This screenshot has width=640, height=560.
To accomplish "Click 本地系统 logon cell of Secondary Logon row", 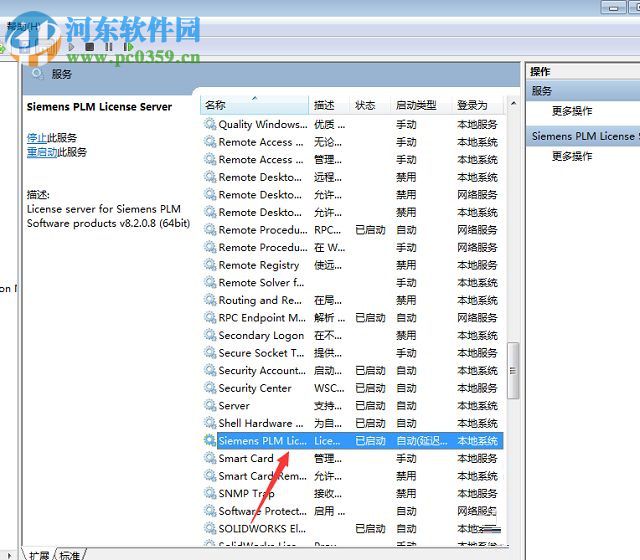I will click(477, 335).
